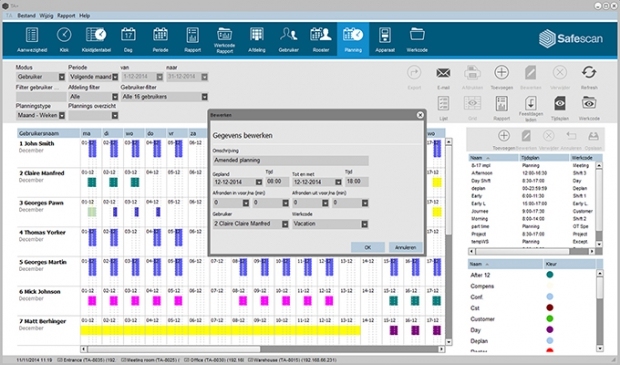Click the Refresh arrows icon
620x365 pixels.
[x=589, y=72]
